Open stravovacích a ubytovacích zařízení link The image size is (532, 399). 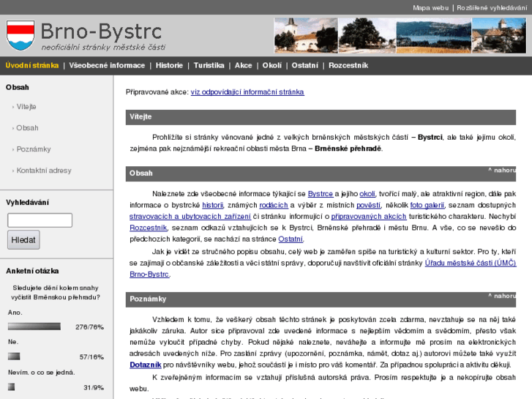point(190,217)
